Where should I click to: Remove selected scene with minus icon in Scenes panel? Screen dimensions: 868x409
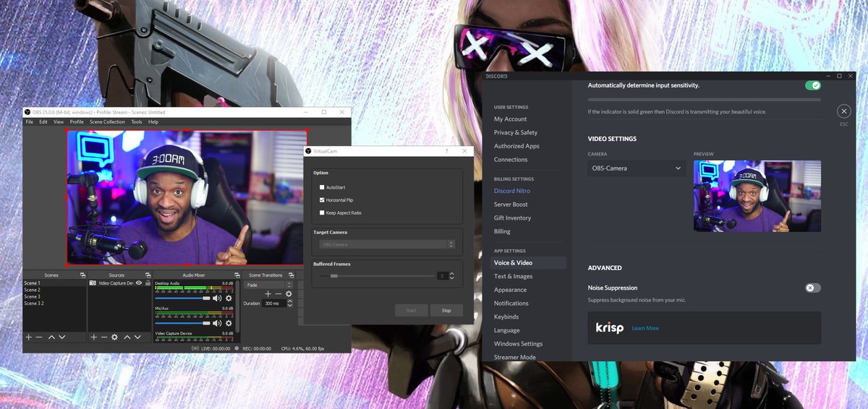pyautogui.click(x=39, y=337)
